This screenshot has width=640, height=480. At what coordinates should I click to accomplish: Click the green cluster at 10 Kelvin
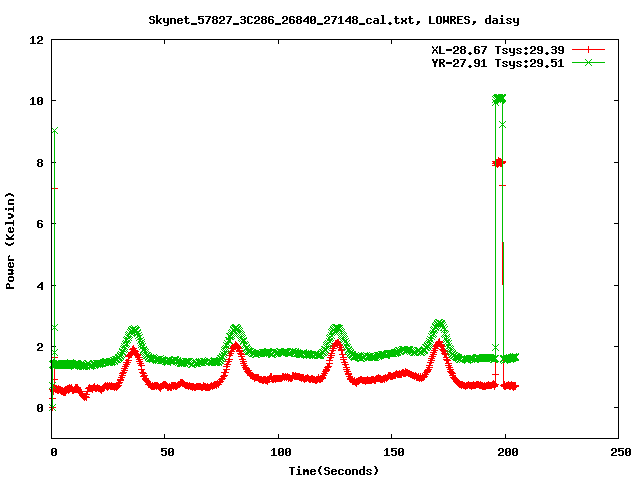[x=499, y=99]
